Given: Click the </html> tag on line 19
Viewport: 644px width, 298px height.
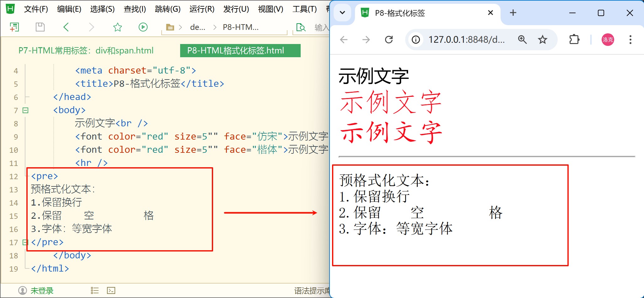Looking at the screenshot, I should coord(50,268).
